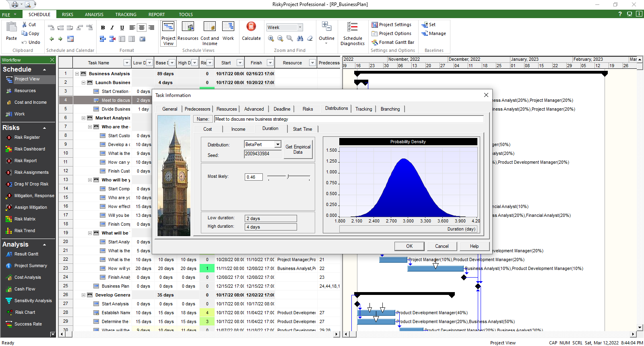
Task: Switch to the General tab in Task Information
Action: tap(169, 109)
